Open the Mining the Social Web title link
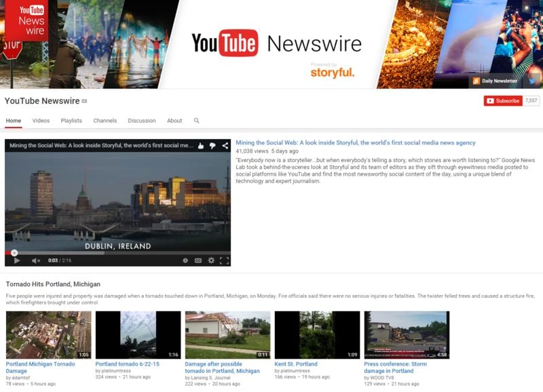 [x=356, y=142]
